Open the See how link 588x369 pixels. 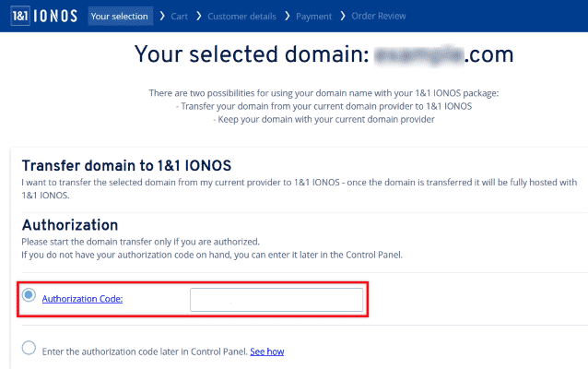(x=267, y=351)
